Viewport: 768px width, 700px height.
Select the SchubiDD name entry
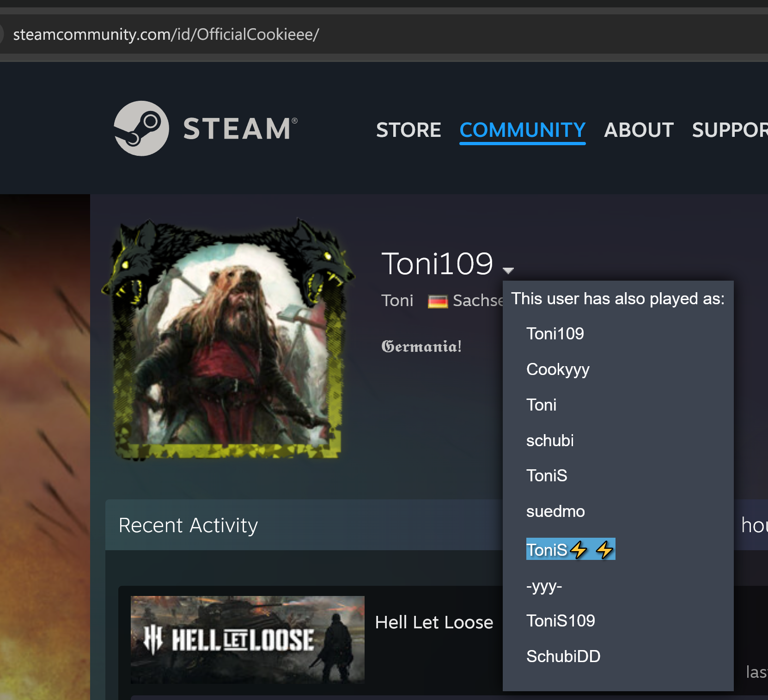tap(563, 656)
